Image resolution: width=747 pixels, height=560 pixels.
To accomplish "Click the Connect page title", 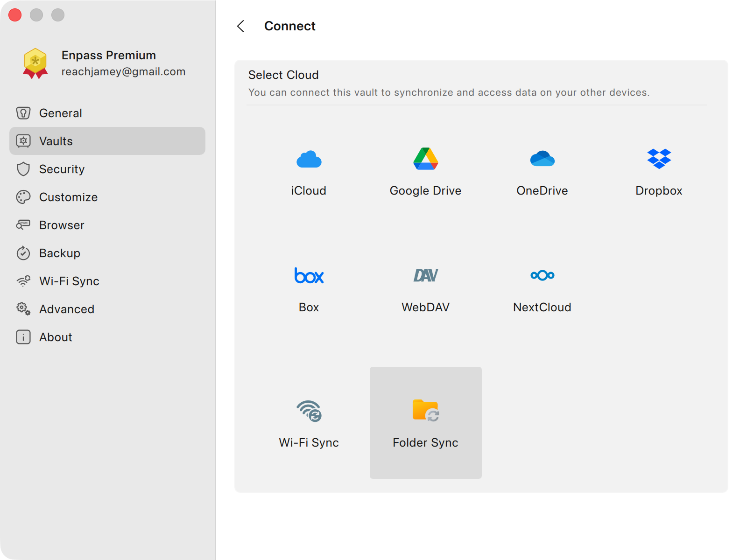I will click(x=290, y=26).
